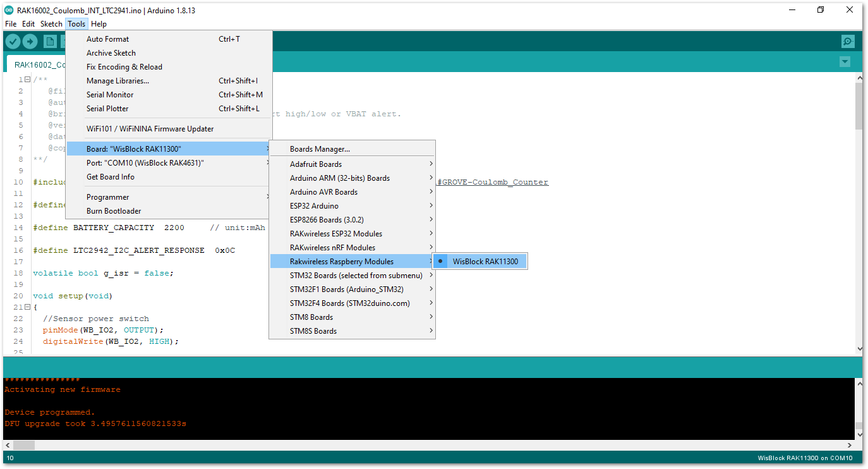Collapse setup function fold at line 21
This screenshot has width=868, height=469.
click(x=28, y=307)
